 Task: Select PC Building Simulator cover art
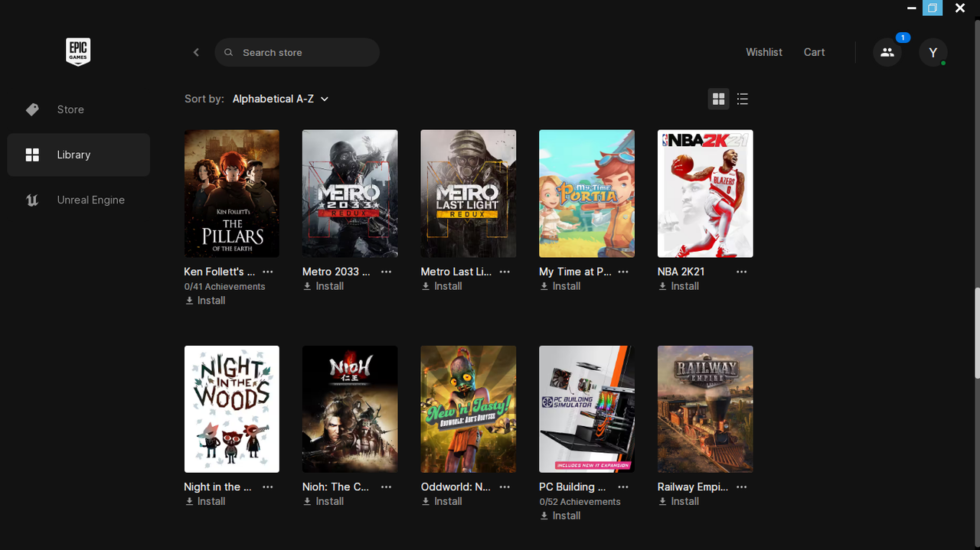click(x=586, y=409)
